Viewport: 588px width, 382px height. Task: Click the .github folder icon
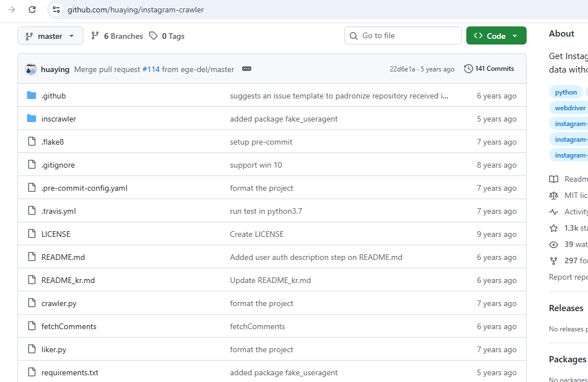[32, 96]
